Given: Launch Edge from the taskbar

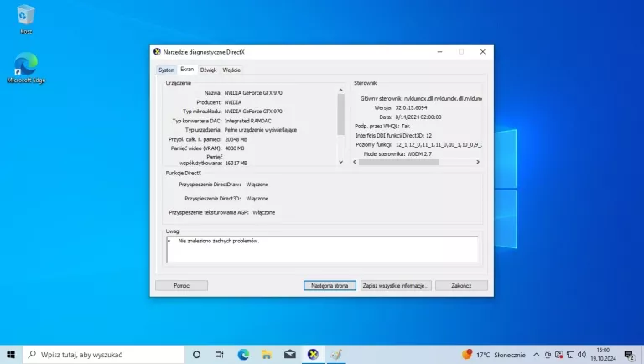Looking at the screenshot, I should [243, 355].
